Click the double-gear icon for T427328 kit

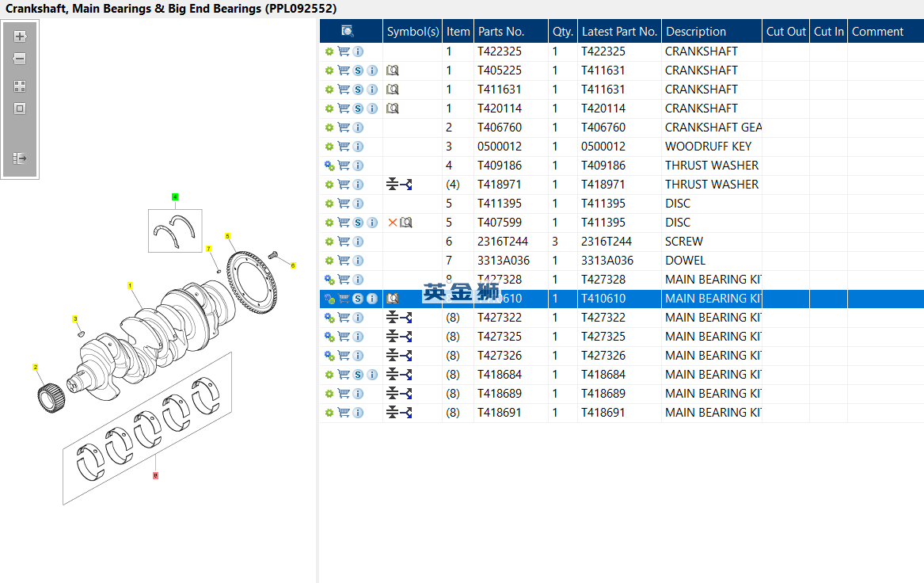[x=329, y=280]
